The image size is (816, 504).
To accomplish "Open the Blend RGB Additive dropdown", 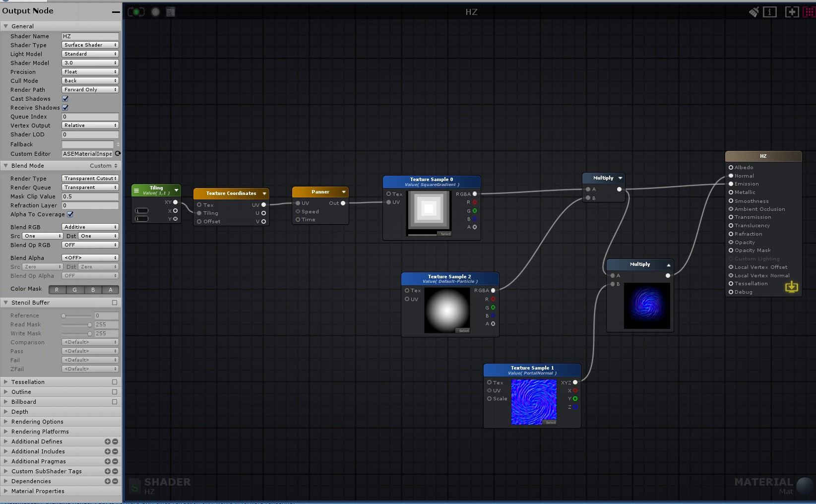I will pyautogui.click(x=90, y=227).
